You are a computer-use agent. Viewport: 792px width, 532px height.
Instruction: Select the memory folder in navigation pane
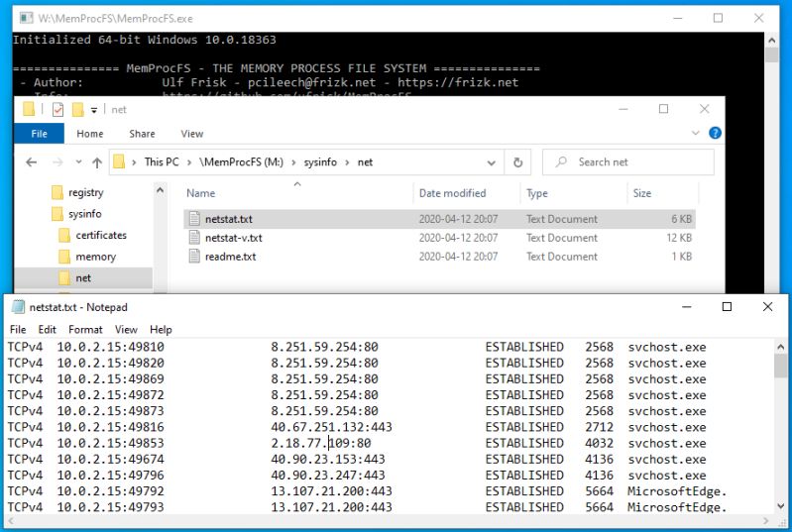pos(95,257)
